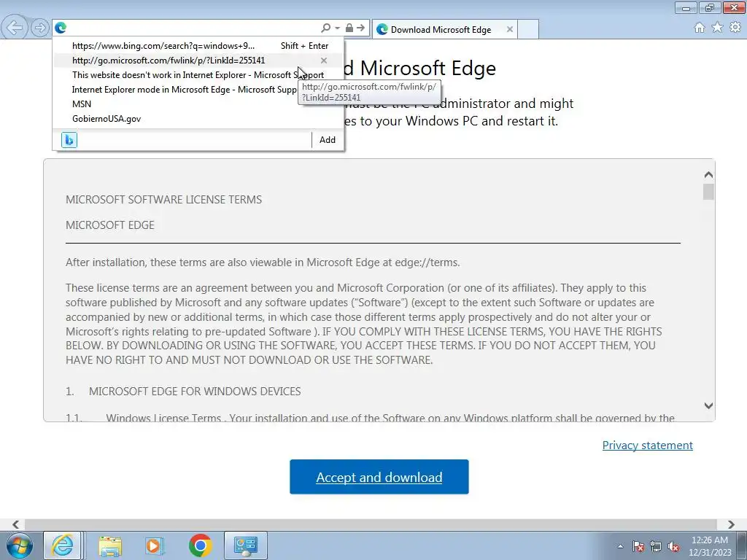
Task: Click the license terms scrollbar thumb
Action: pos(708,192)
